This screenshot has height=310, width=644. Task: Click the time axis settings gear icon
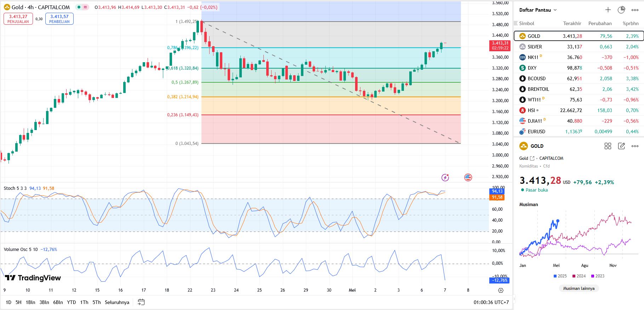[501, 290]
